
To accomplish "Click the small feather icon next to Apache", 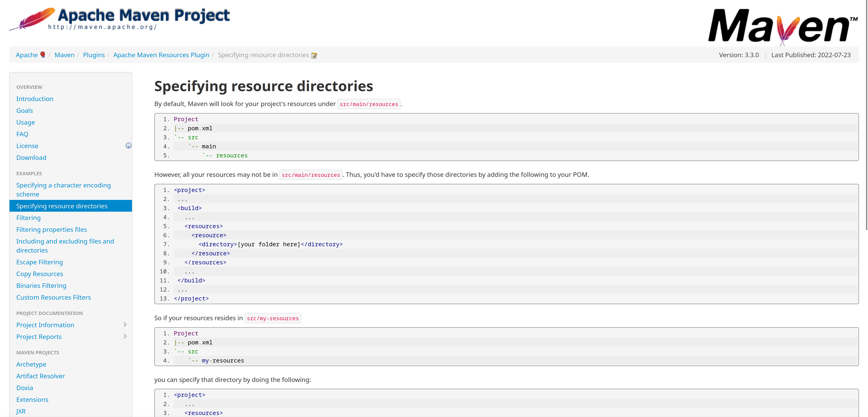I will [43, 54].
